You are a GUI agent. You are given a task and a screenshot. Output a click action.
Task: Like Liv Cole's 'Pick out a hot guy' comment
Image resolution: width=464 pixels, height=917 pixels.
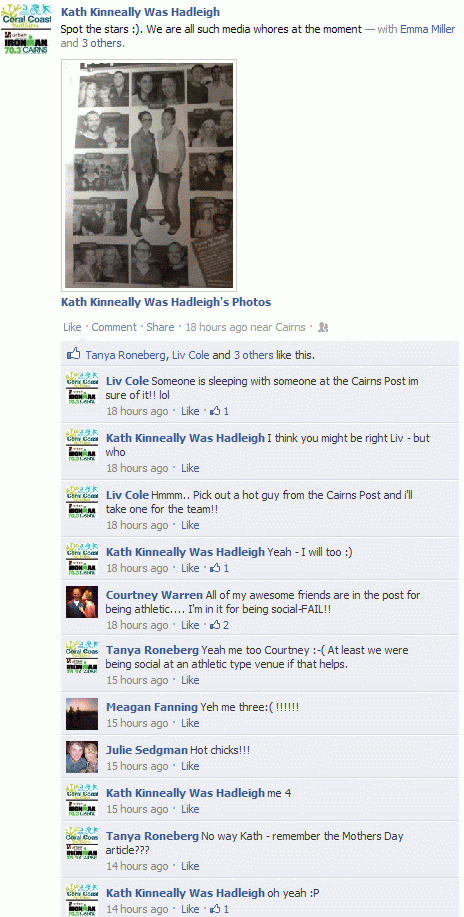[x=190, y=525]
